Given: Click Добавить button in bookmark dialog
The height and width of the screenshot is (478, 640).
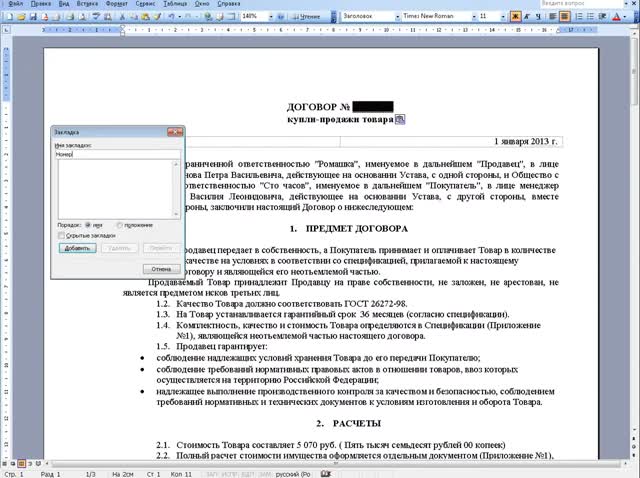Looking at the screenshot, I should 78,248.
